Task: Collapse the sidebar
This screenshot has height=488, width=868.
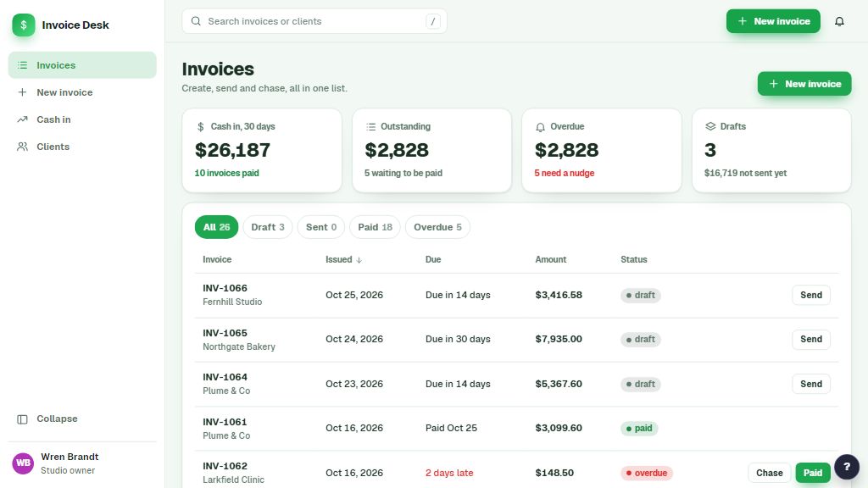Action: [x=82, y=419]
